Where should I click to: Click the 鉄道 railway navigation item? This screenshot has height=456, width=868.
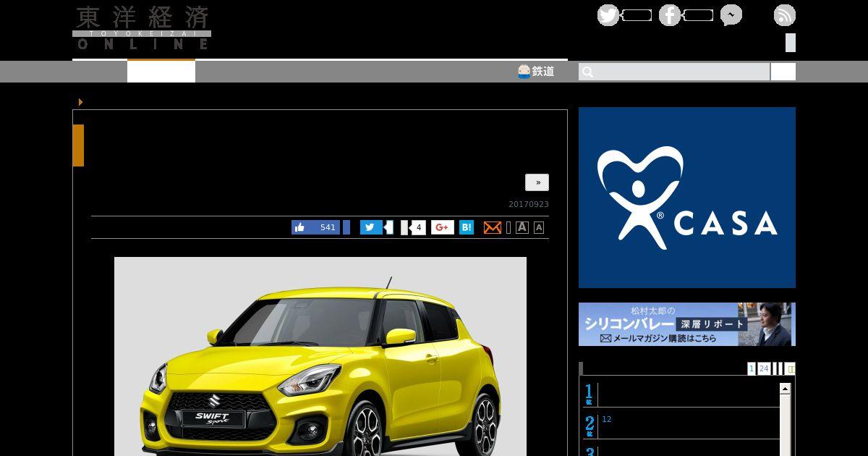click(x=536, y=71)
